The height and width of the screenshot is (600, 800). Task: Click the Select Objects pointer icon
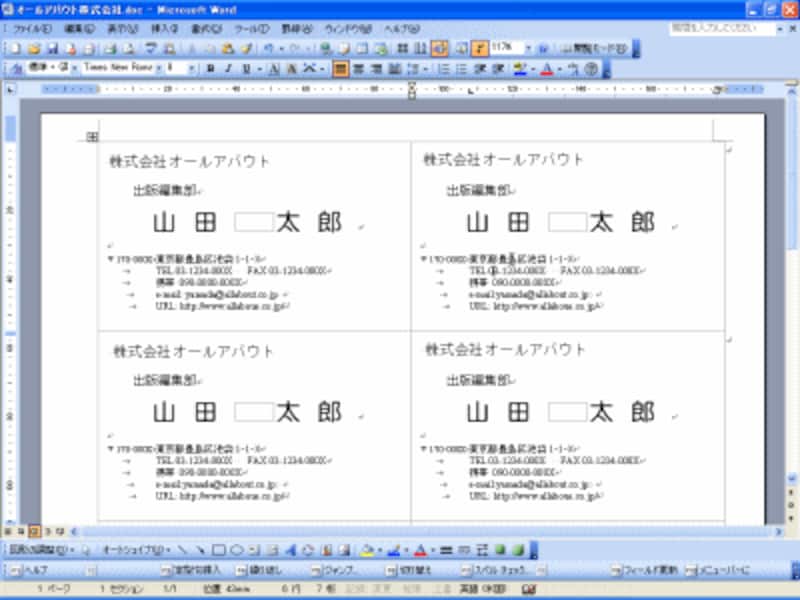coord(86,550)
